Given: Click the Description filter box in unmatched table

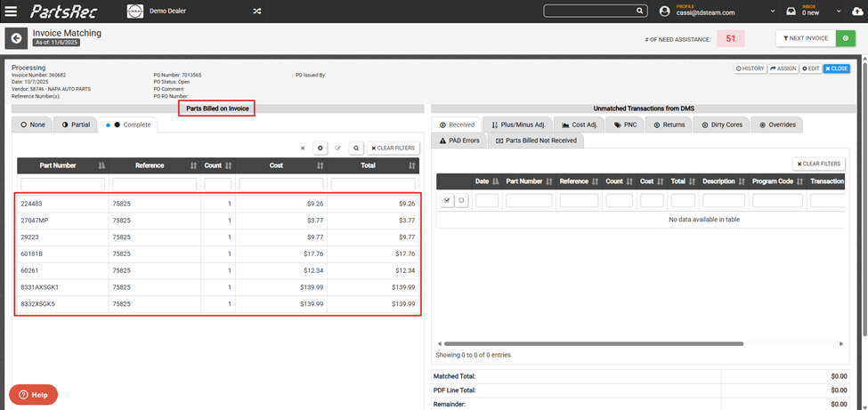Looking at the screenshot, I should 724,200.
